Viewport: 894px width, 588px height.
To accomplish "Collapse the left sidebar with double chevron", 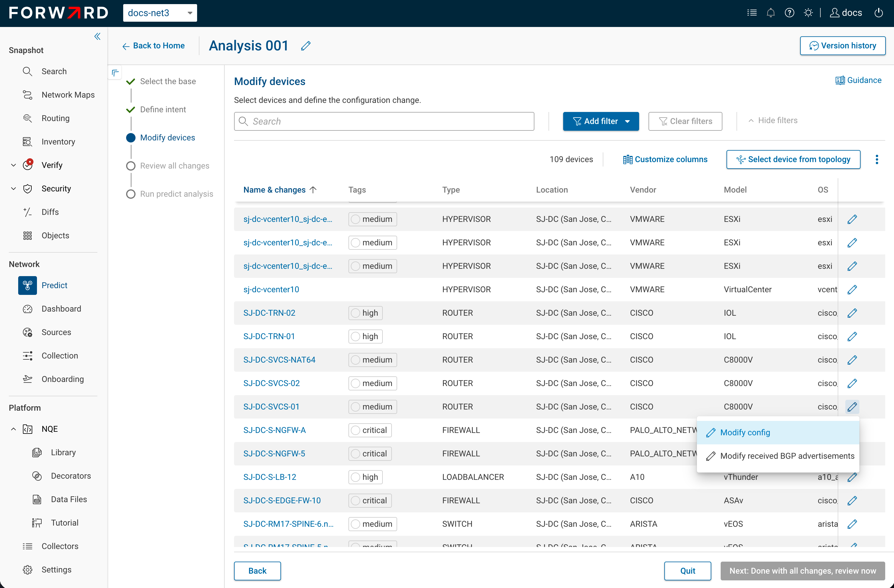I will pyautogui.click(x=97, y=36).
